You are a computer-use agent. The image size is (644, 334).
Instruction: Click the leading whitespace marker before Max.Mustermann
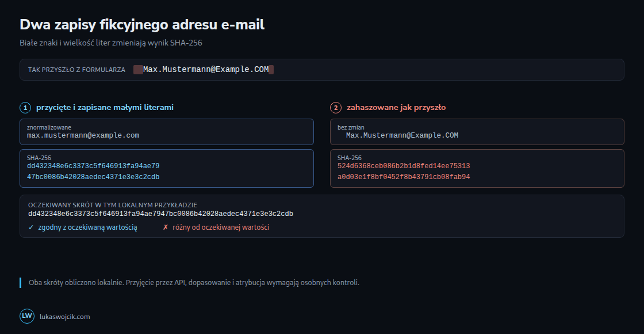click(x=138, y=70)
